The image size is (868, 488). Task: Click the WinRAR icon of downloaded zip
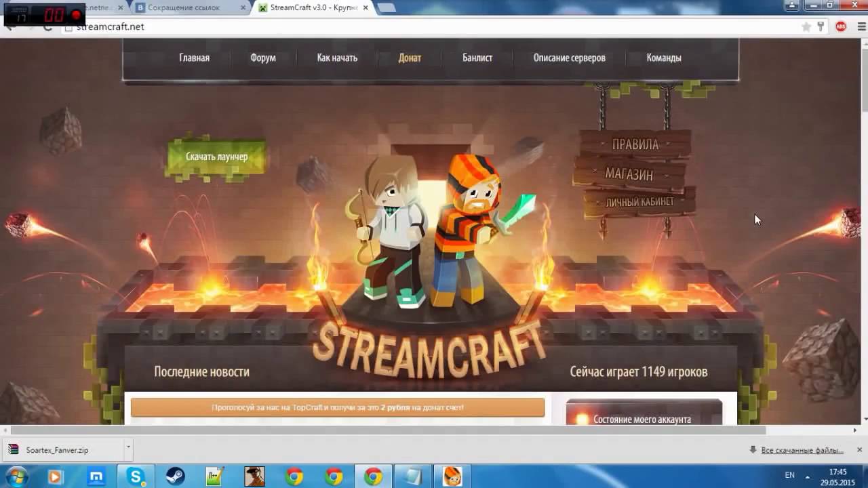tap(13, 449)
